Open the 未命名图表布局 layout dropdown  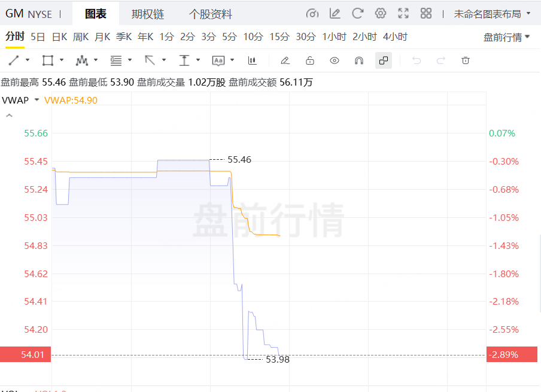point(492,13)
